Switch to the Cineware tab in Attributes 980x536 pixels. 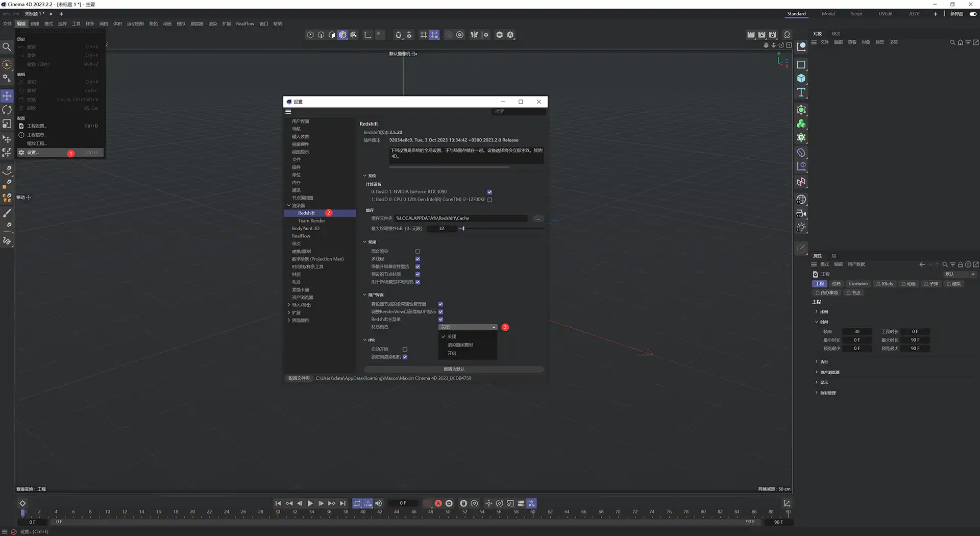click(x=858, y=284)
